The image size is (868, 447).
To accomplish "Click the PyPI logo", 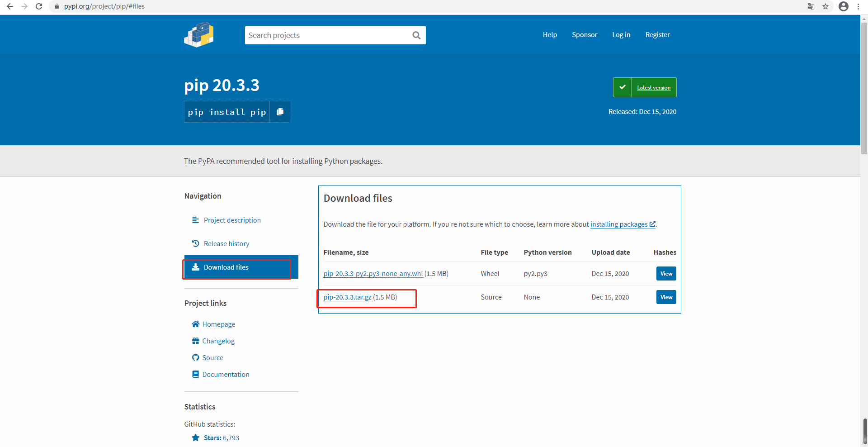I will [x=199, y=35].
